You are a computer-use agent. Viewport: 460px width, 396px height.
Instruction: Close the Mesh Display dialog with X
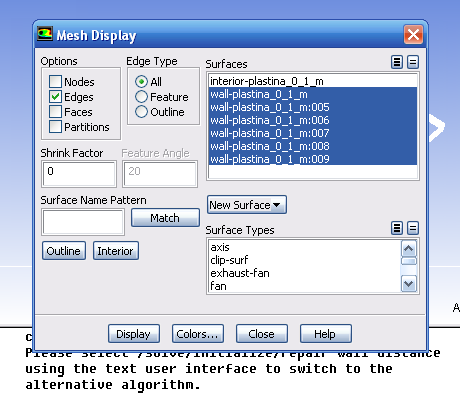[x=413, y=34]
